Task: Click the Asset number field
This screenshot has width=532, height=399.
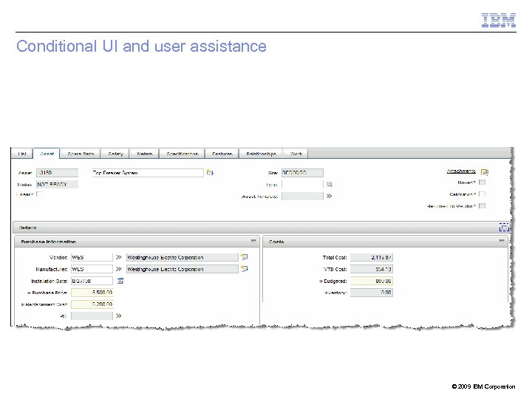Action: [57, 173]
